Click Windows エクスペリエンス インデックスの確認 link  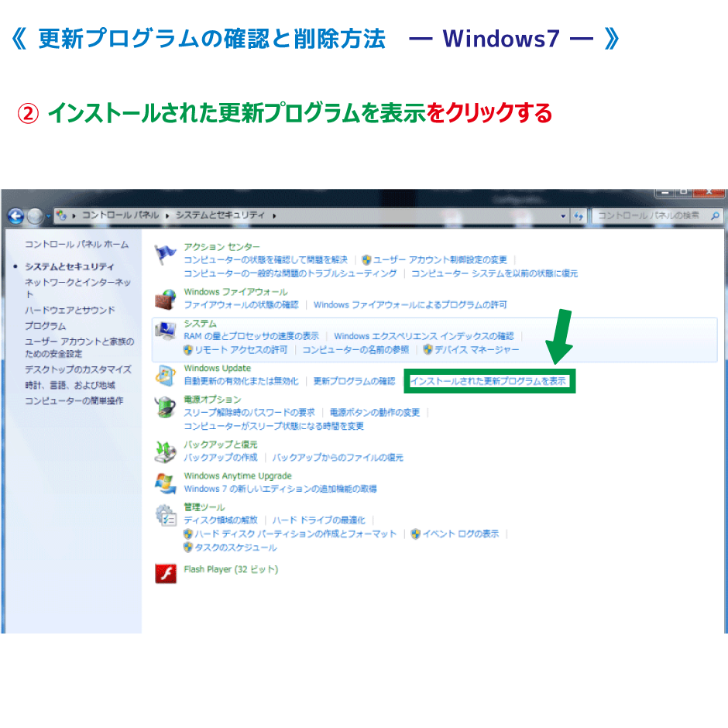pyautogui.click(x=424, y=336)
